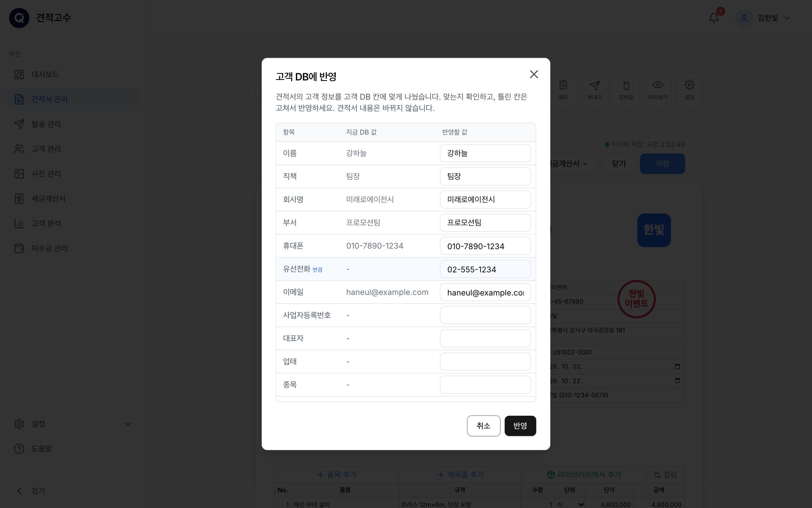Click the 닫기 button
812x508 pixels.
pyautogui.click(x=619, y=164)
